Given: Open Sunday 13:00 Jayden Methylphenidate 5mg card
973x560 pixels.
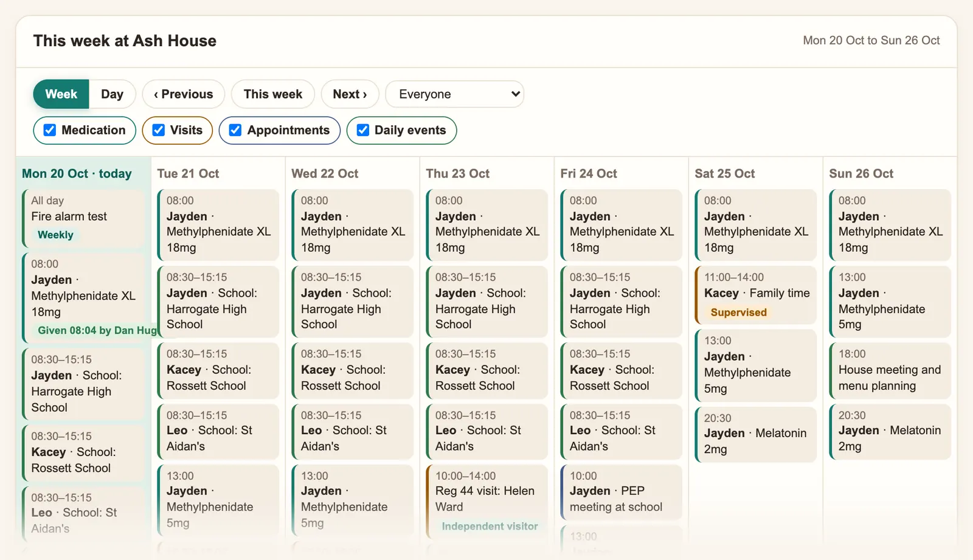Looking at the screenshot, I should point(890,301).
